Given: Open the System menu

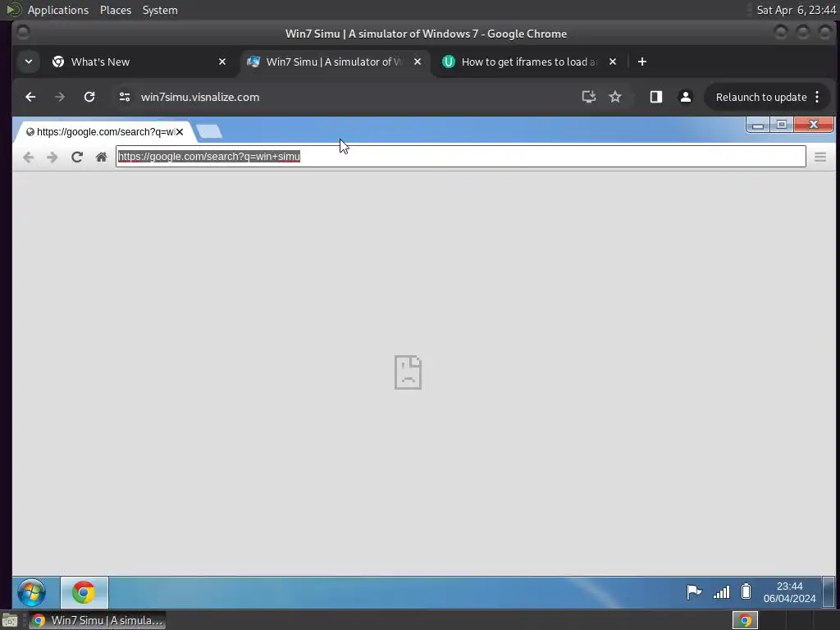Looking at the screenshot, I should tap(160, 10).
